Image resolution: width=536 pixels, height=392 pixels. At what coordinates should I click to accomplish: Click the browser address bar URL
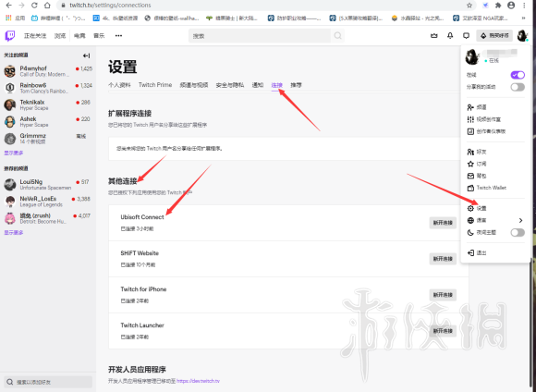[110, 6]
